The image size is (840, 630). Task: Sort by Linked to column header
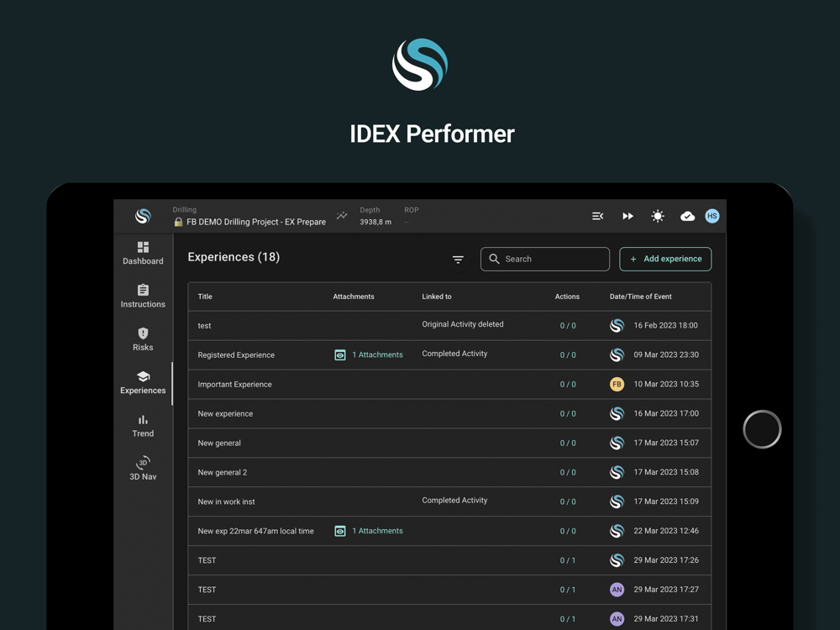[437, 297]
